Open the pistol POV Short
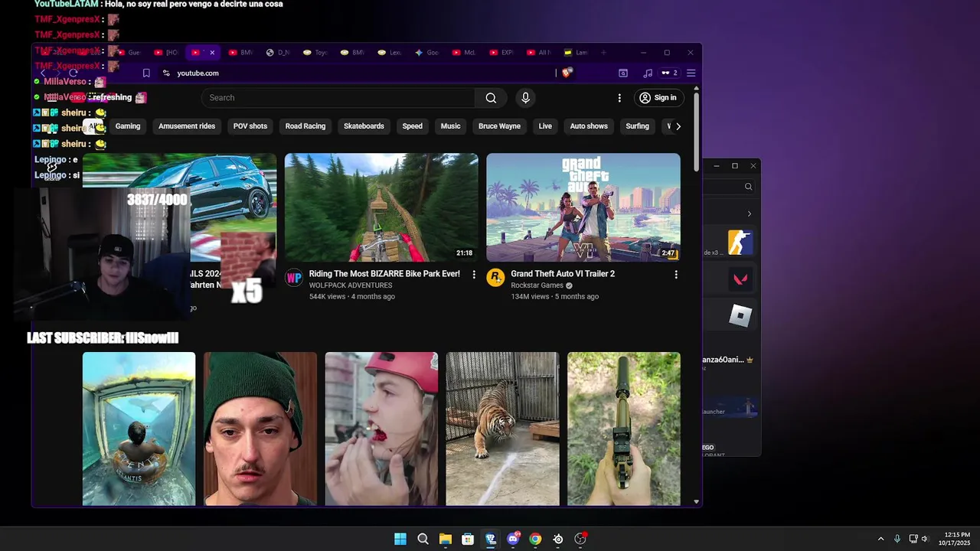The image size is (980, 551). pos(624,429)
